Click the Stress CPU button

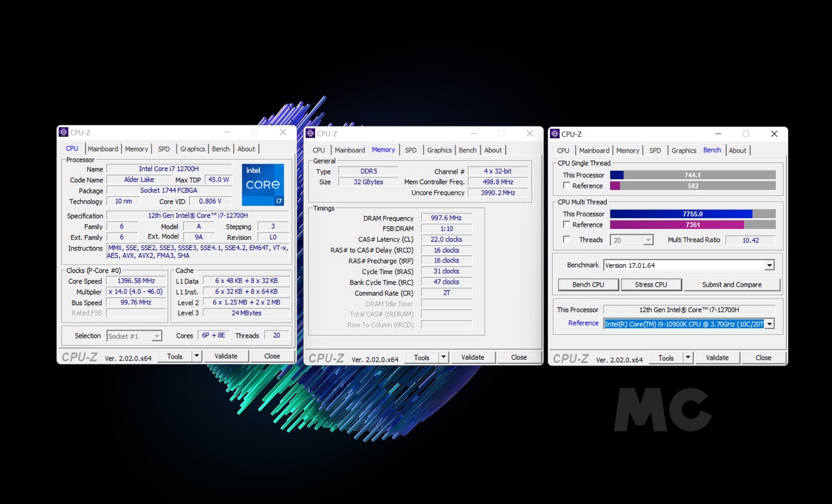pyautogui.click(x=651, y=284)
